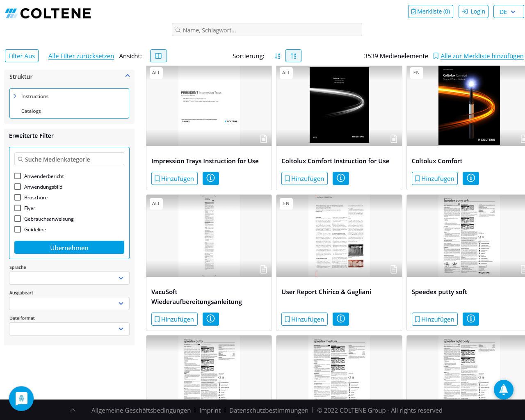Click the Filter Aus button
This screenshot has width=525, height=420.
[22, 56]
